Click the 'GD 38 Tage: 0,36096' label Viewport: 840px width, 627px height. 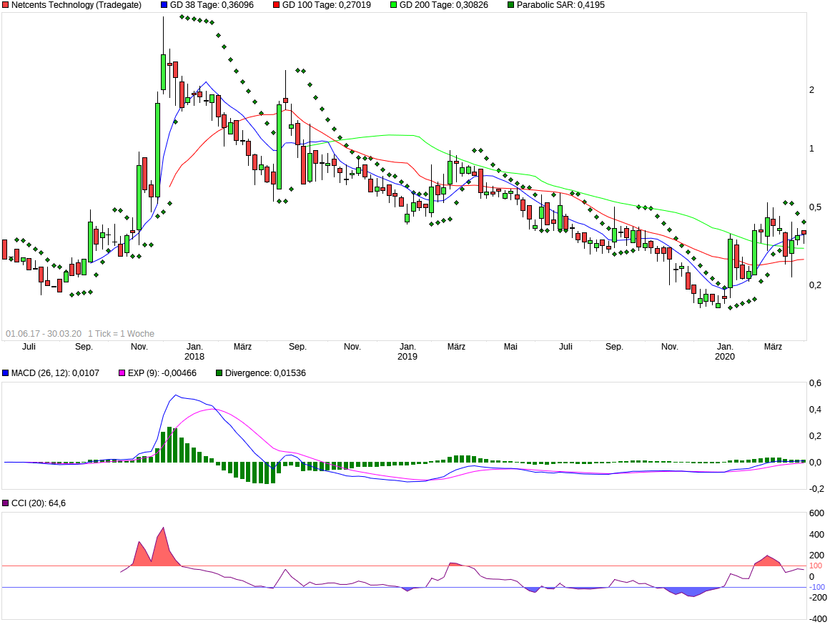212,5
